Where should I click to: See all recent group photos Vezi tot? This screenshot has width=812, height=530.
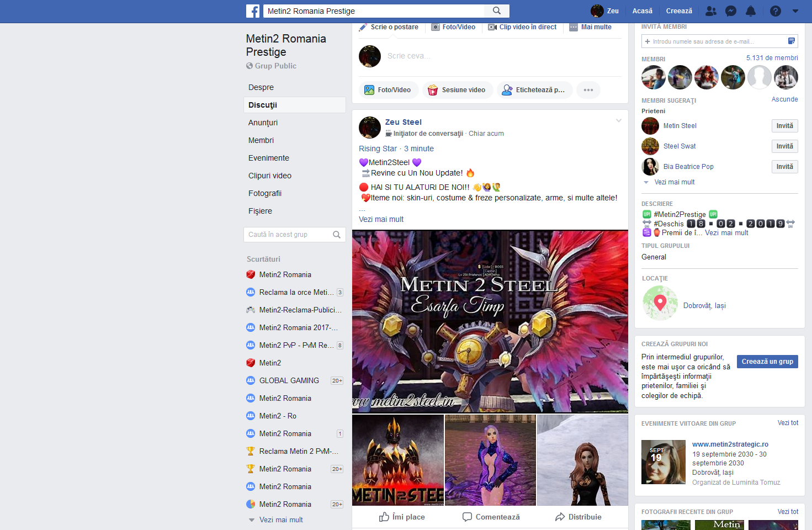[x=788, y=512]
